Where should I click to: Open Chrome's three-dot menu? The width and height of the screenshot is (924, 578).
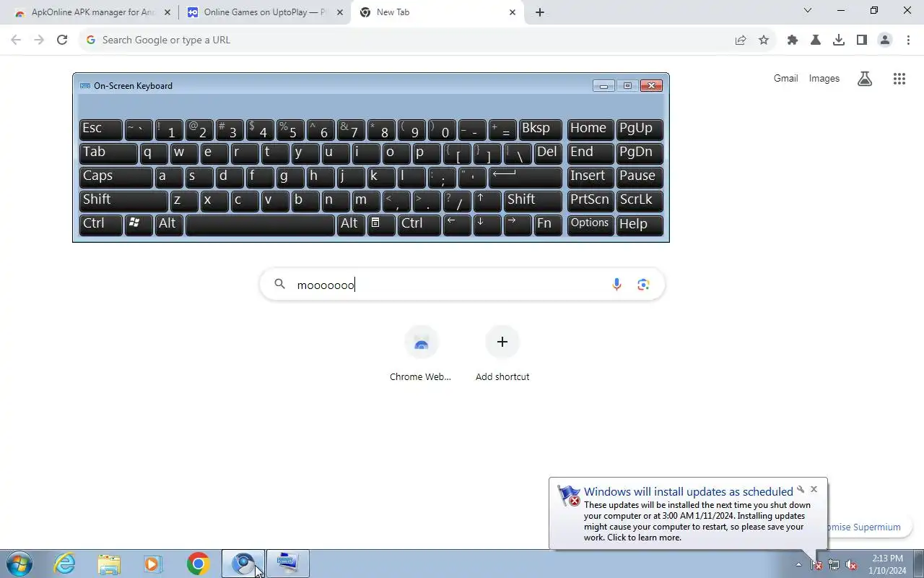[x=907, y=40]
